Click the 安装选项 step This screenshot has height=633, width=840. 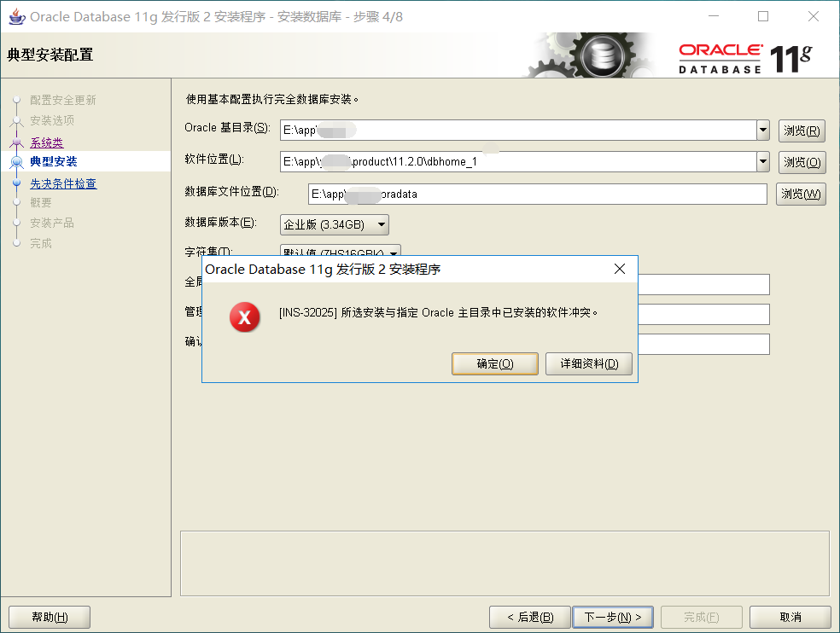click(52, 120)
